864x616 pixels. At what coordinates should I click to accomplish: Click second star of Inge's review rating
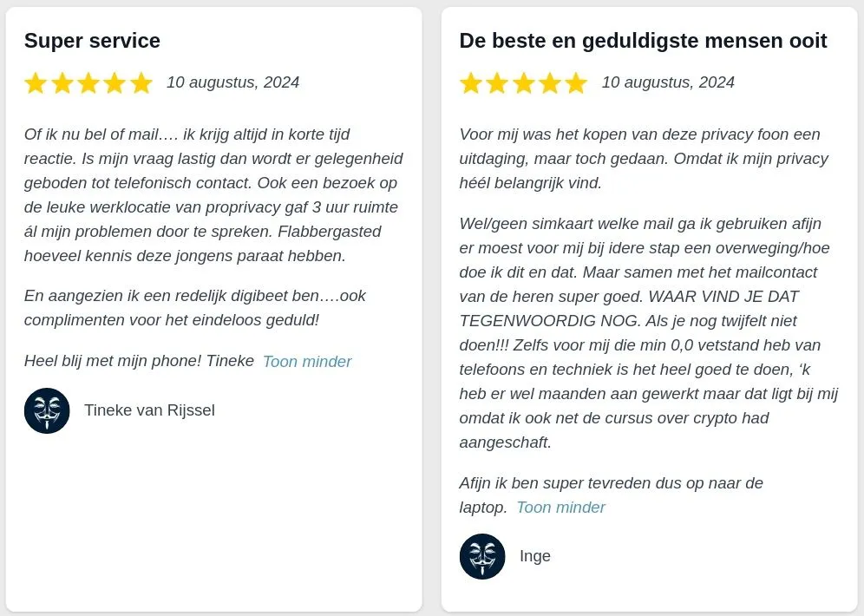pos(497,83)
